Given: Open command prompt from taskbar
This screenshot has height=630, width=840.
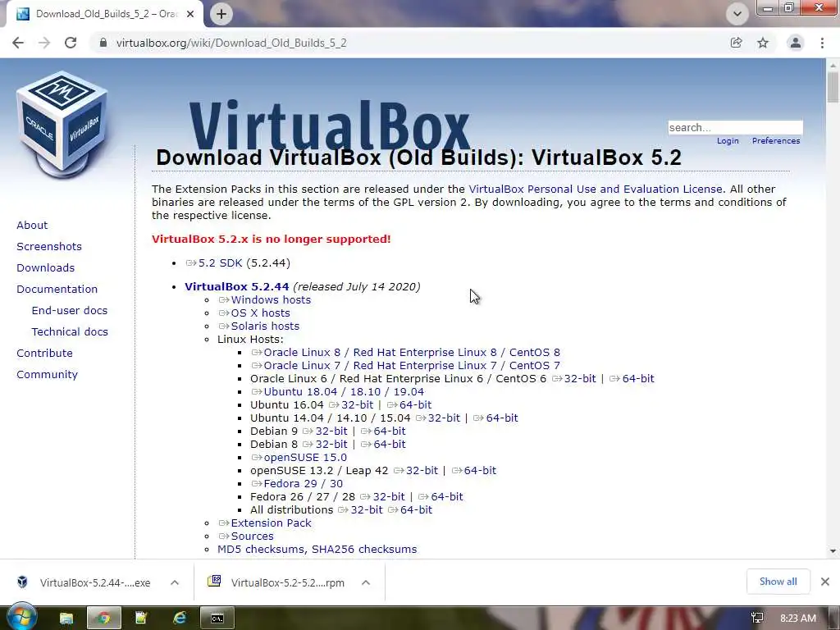Looking at the screenshot, I should click(217, 619).
